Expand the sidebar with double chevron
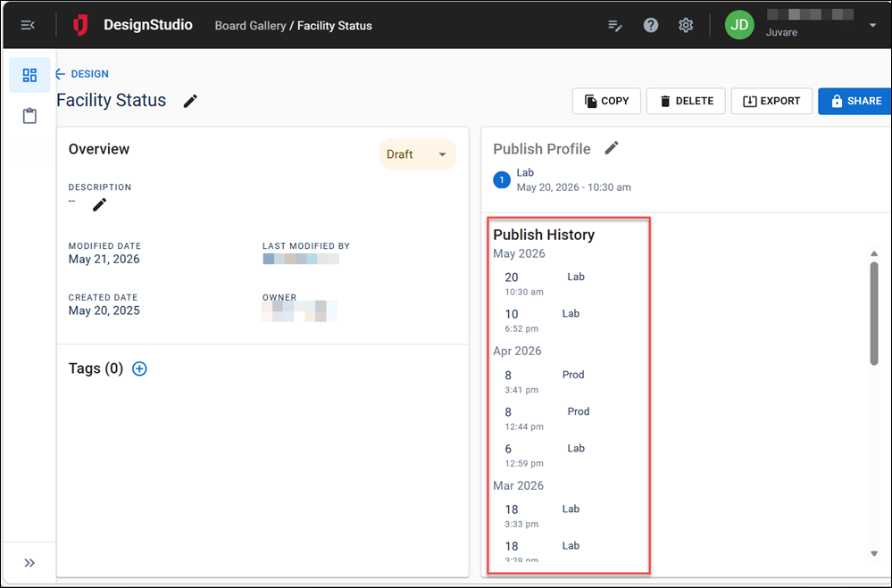The width and height of the screenshot is (892, 588). pyautogui.click(x=29, y=562)
